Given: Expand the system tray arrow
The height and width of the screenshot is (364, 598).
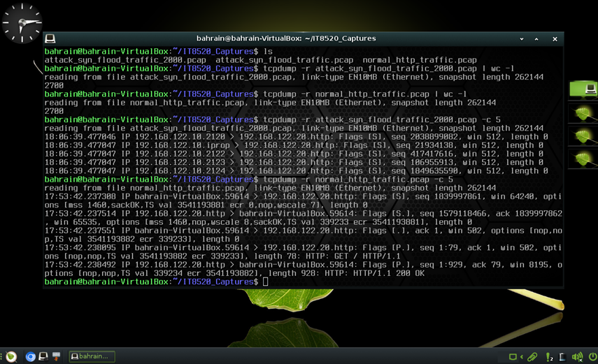Looking at the screenshot, I should (521, 357).
